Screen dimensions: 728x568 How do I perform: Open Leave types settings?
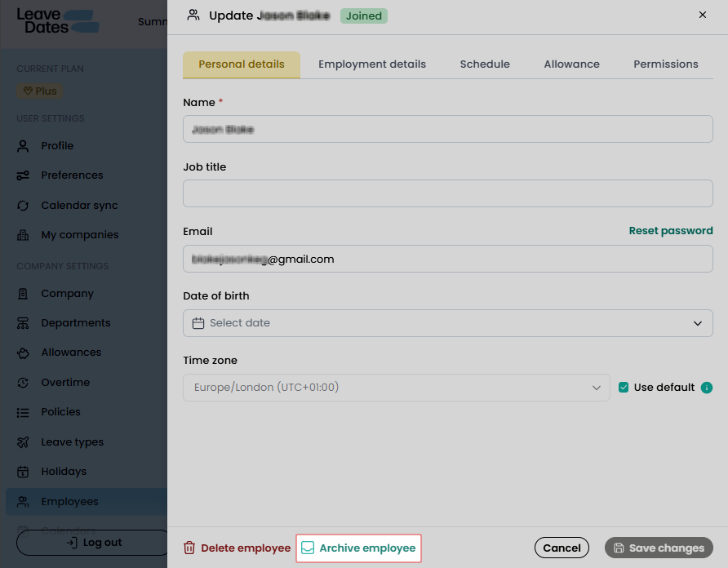pos(73,442)
